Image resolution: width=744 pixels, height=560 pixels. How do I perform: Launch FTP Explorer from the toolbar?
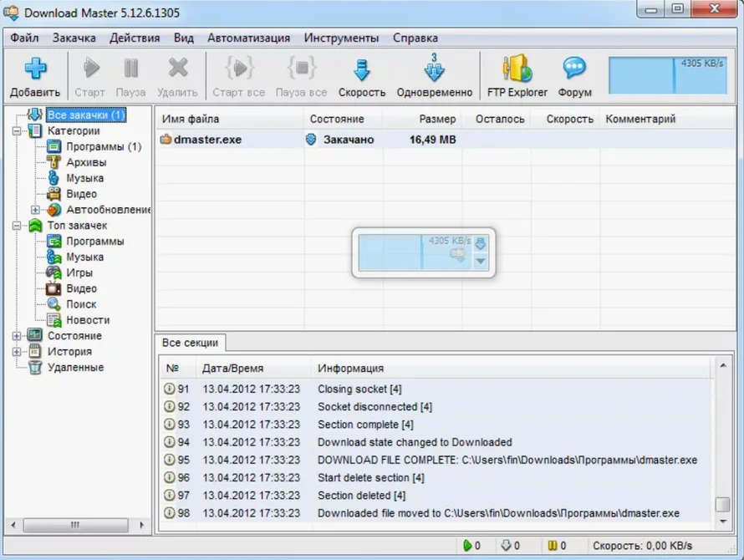517,68
